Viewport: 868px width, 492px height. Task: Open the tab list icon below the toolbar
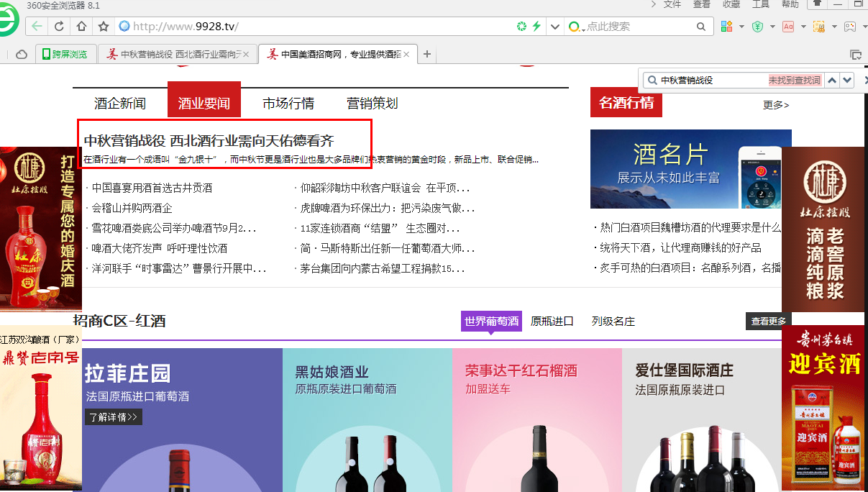pos(856,55)
